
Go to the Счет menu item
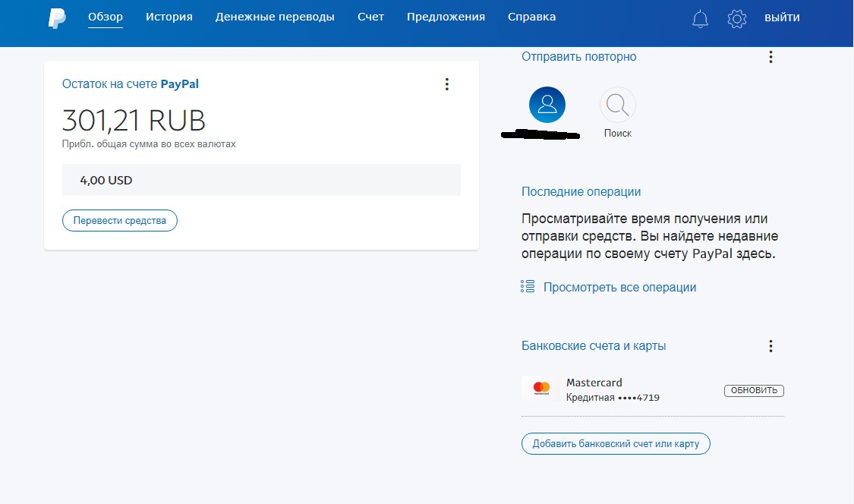(370, 17)
